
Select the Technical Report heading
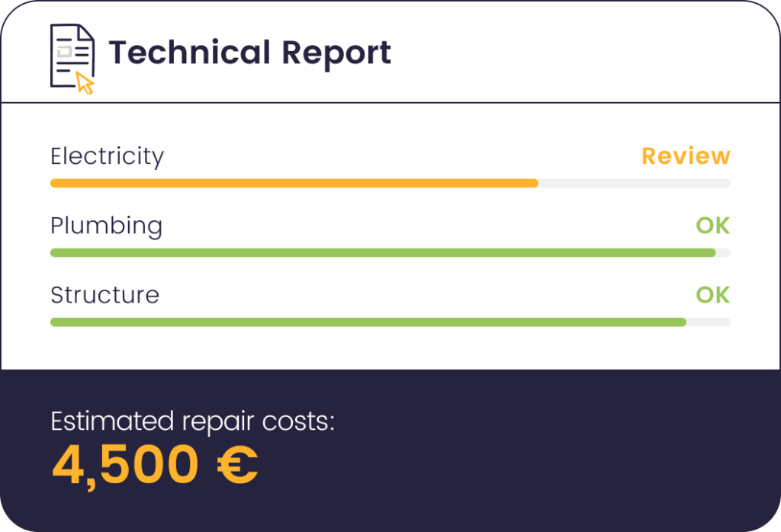pyautogui.click(x=249, y=53)
